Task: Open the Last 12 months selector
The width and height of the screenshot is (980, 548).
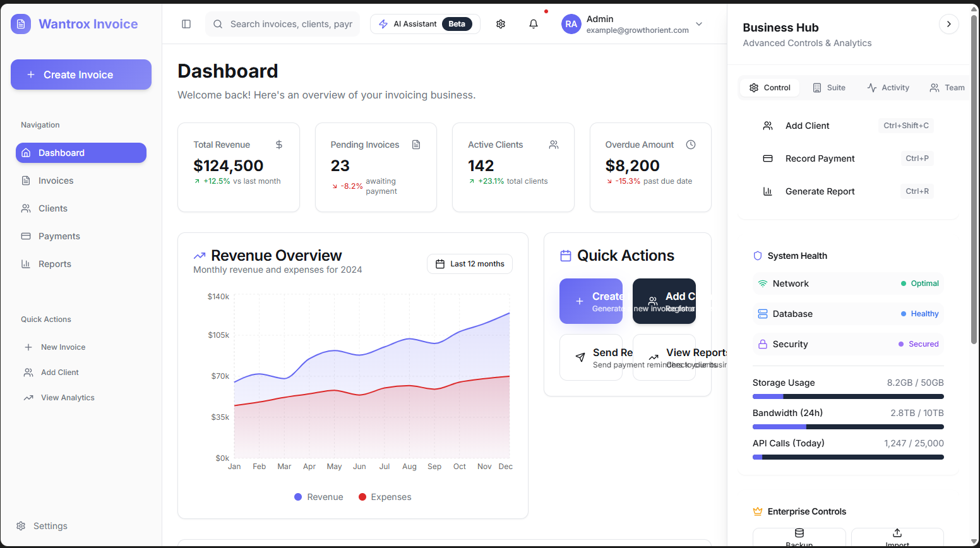Action: [x=469, y=264]
